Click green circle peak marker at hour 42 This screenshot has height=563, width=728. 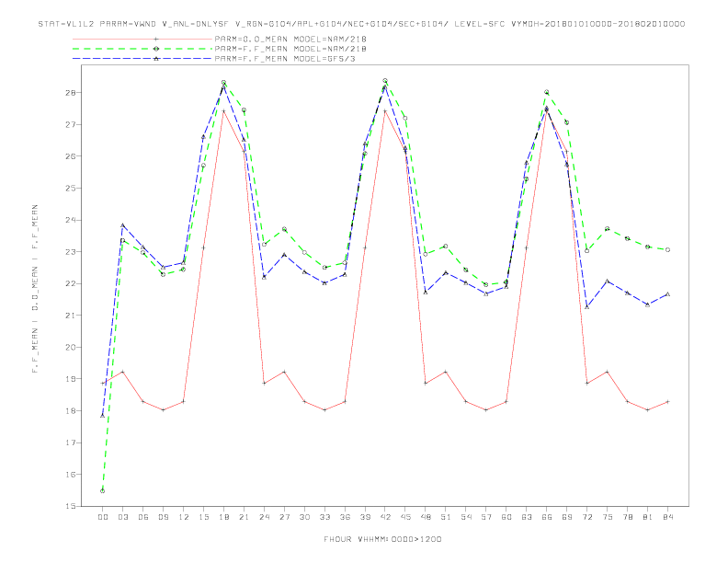click(x=385, y=81)
